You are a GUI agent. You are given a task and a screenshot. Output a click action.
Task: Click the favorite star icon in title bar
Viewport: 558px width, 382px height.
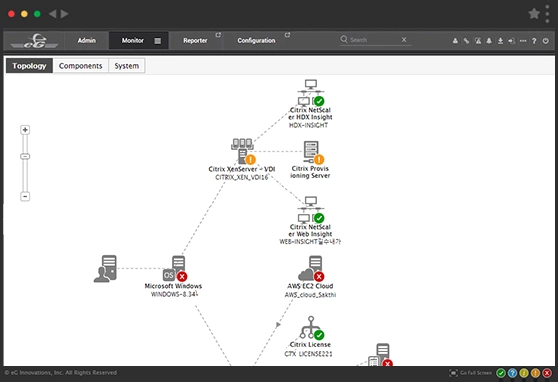[534, 14]
